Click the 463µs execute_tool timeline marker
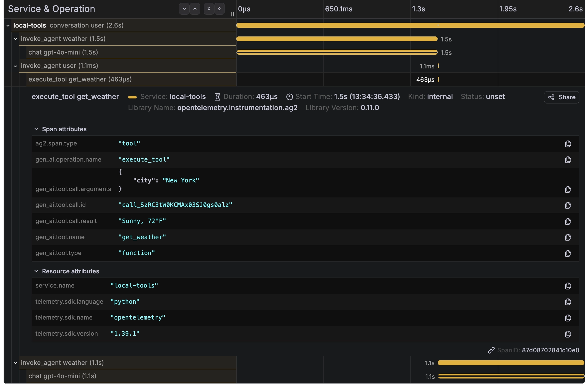 pyautogui.click(x=438, y=79)
